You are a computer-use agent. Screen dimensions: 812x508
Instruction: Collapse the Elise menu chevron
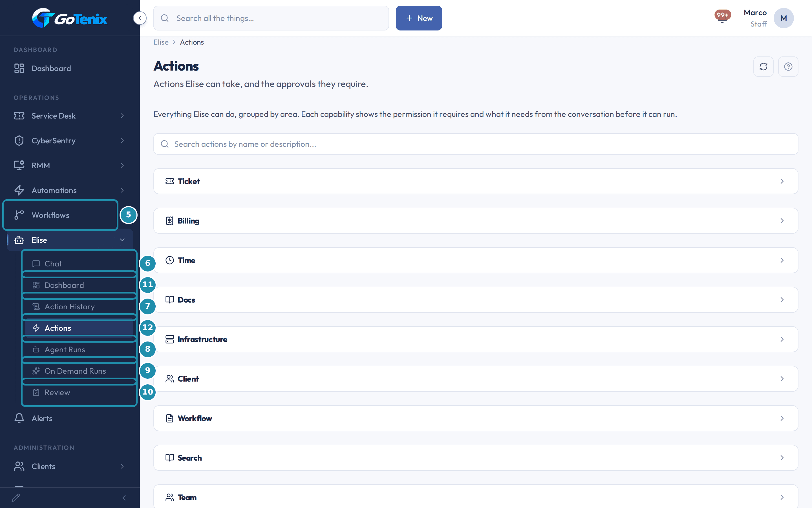(122, 240)
